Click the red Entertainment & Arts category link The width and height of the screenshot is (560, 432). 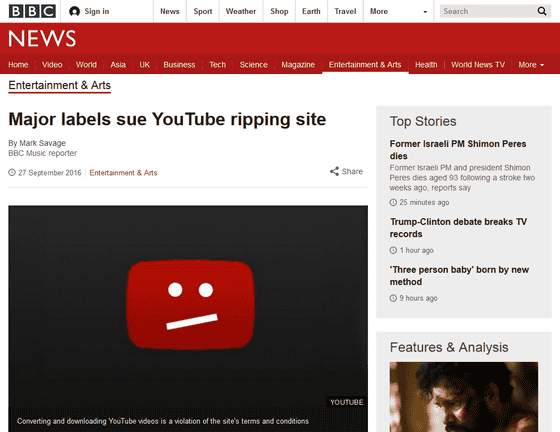[x=123, y=173]
